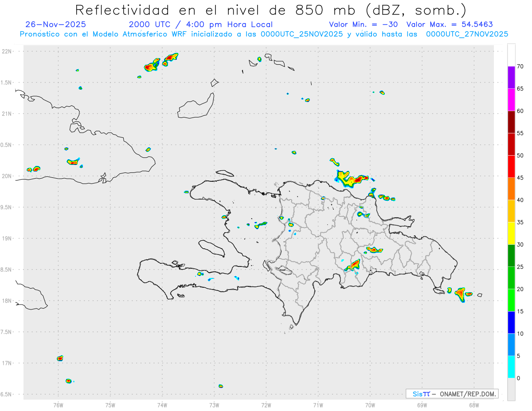Pick the yellow 30–35 dBZ color bar segment

(511, 233)
